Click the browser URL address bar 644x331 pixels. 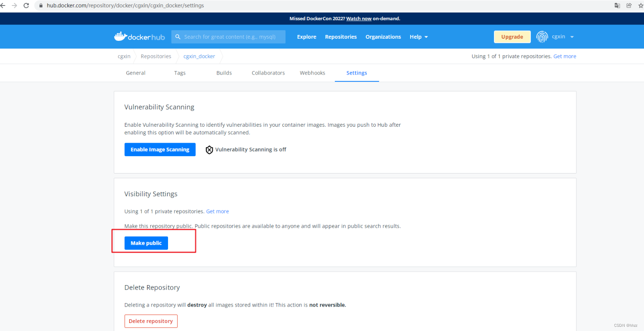(x=125, y=5)
